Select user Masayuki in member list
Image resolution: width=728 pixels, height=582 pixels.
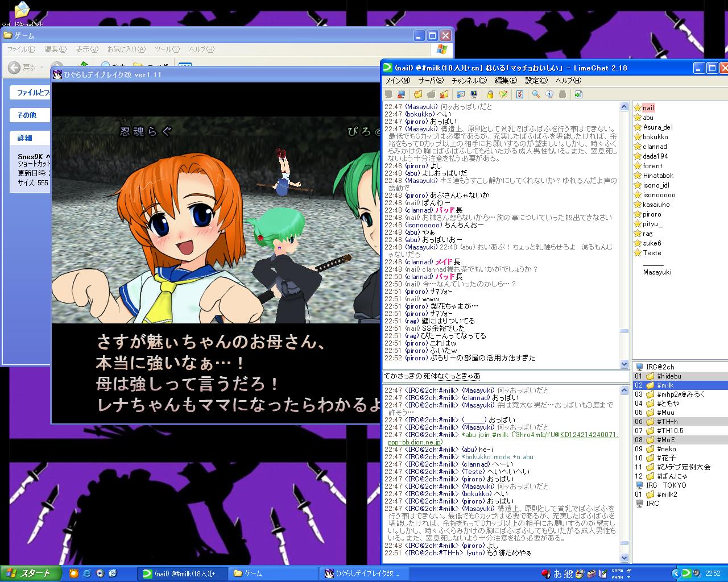[657, 272]
